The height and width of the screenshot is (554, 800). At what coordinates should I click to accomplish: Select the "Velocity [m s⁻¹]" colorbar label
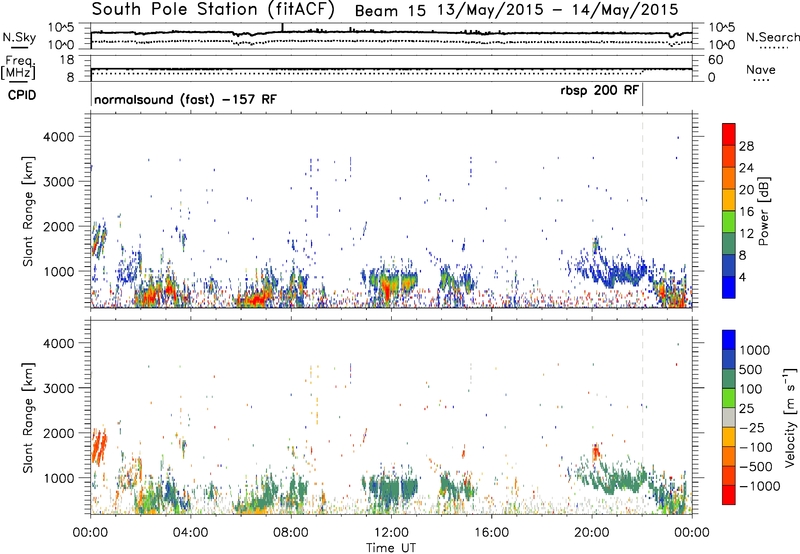(790, 418)
